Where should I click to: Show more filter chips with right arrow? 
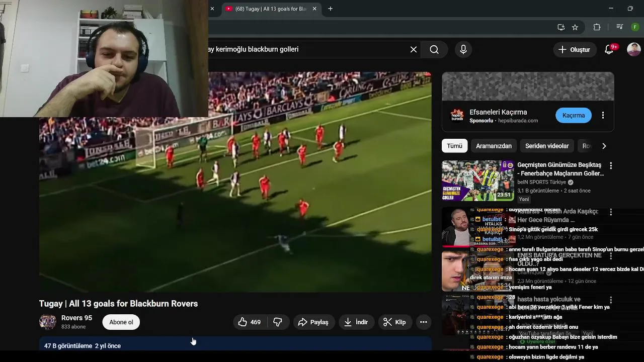coord(604,146)
